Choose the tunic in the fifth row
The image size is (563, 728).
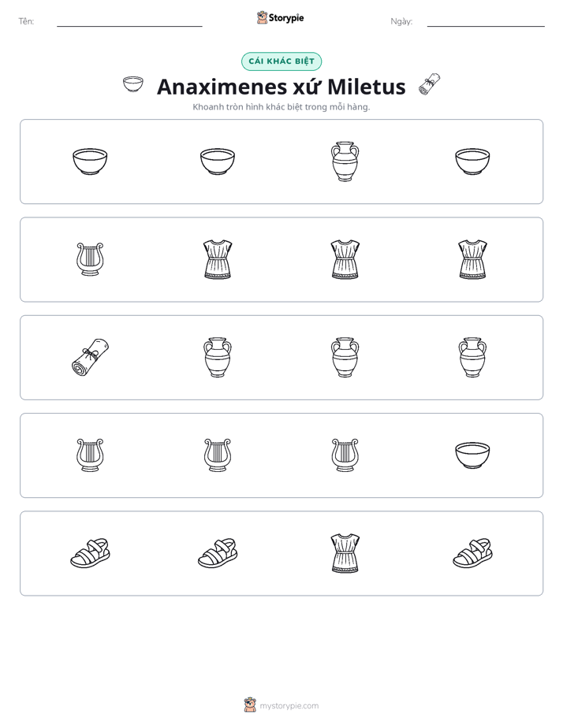click(x=345, y=553)
